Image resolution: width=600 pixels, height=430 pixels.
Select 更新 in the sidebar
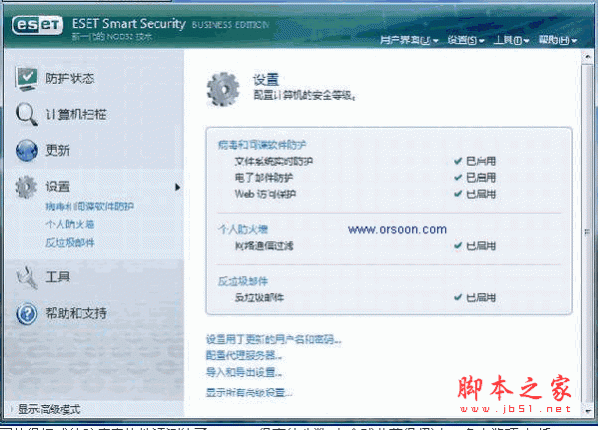57,150
